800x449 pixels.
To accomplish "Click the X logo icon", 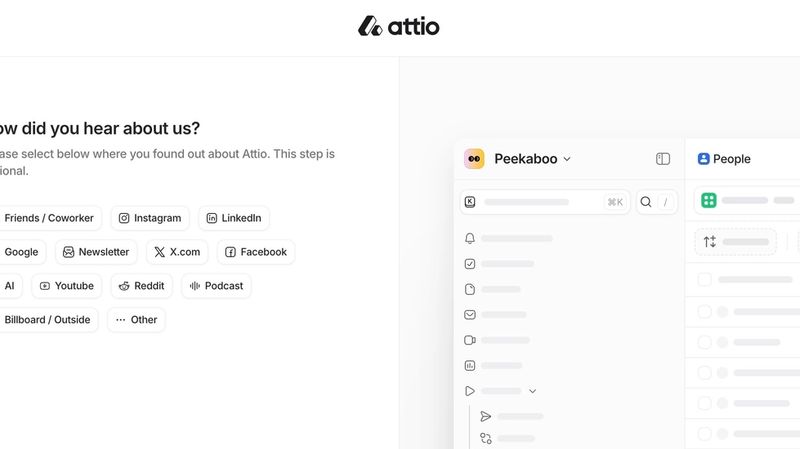I will (160, 252).
